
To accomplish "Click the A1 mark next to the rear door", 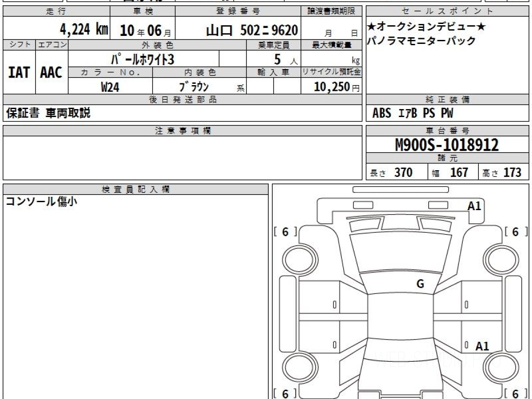I will coord(482,346).
